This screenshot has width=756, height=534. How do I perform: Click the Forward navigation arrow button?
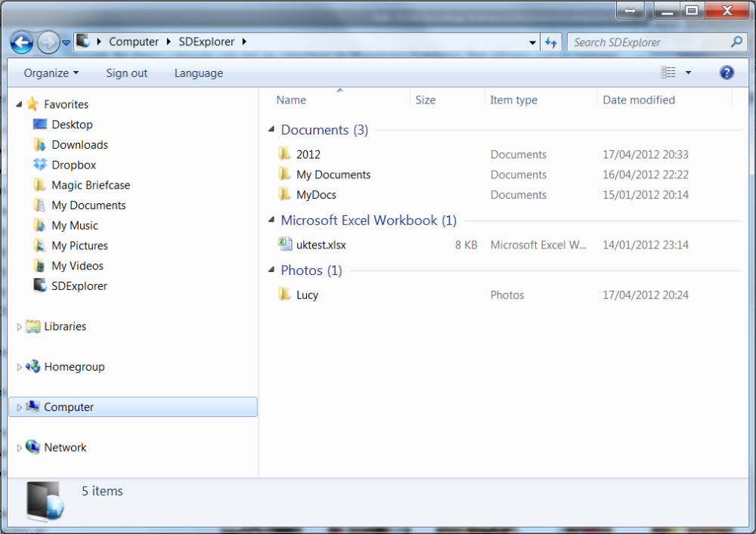[48, 43]
